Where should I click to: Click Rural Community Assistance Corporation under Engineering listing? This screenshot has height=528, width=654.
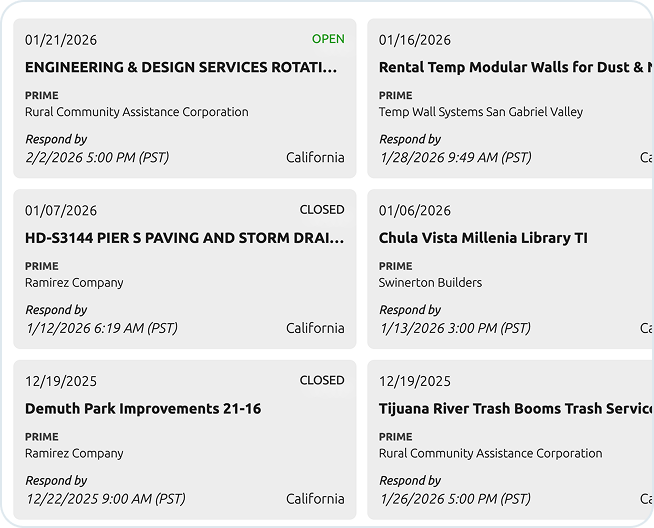tap(136, 112)
